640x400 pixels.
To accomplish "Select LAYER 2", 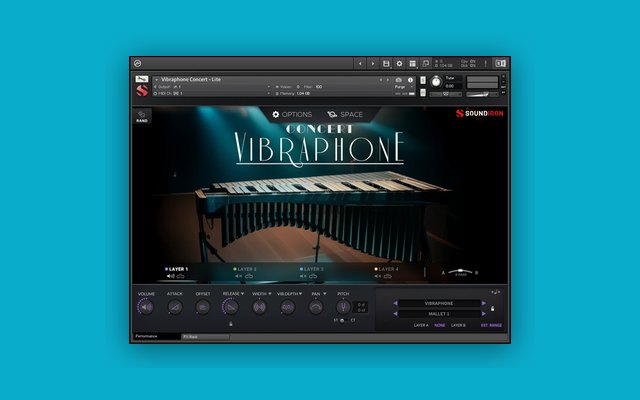I will click(245, 269).
